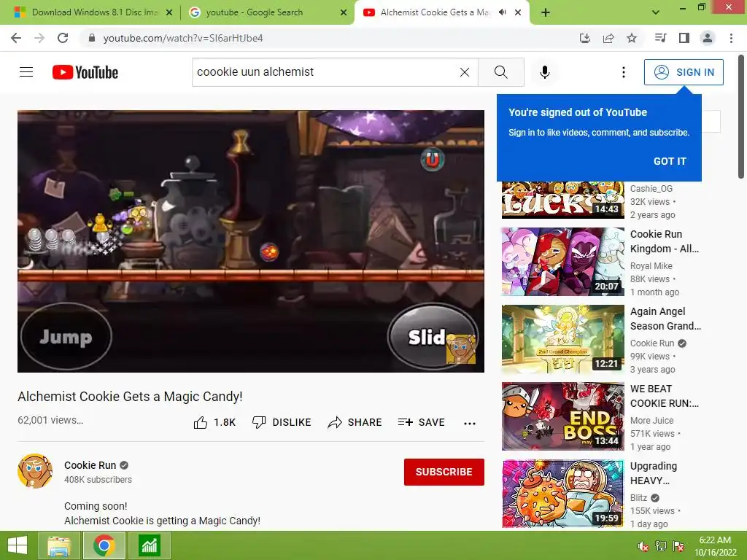The width and height of the screenshot is (747, 560).
Task: Open 'Again Angel Season Grand...' title
Action: pos(665,319)
